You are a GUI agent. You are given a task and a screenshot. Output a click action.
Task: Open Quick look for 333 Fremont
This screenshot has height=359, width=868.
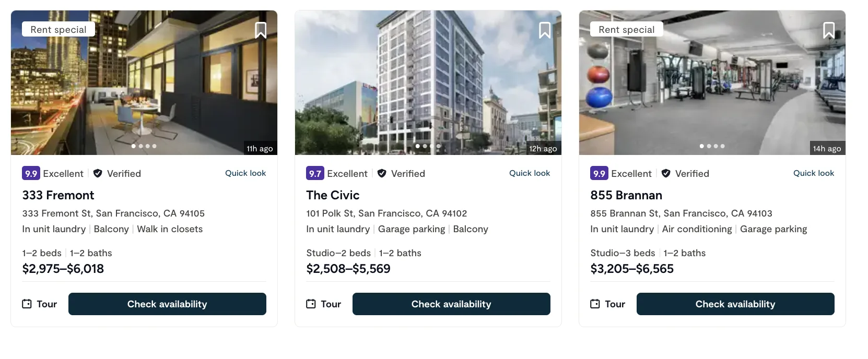tap(245, 173)
